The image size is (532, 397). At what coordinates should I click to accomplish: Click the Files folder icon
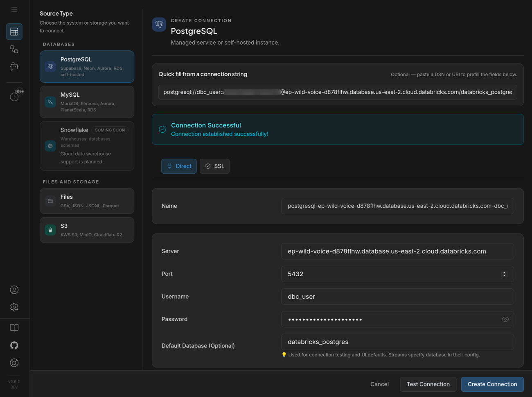[x=50, y=201]
